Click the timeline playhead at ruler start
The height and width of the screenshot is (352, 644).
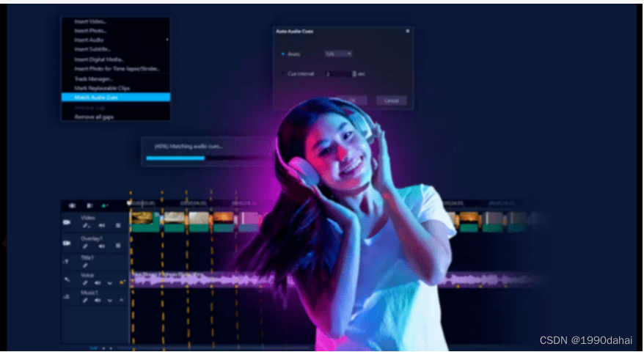point(130,203)
